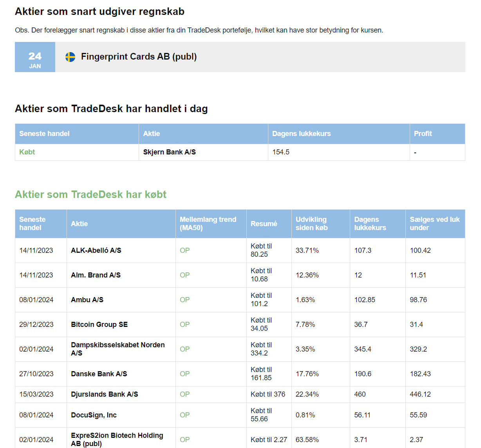Open ALK-Abelló A/S stock

click(x=96, y=250)
